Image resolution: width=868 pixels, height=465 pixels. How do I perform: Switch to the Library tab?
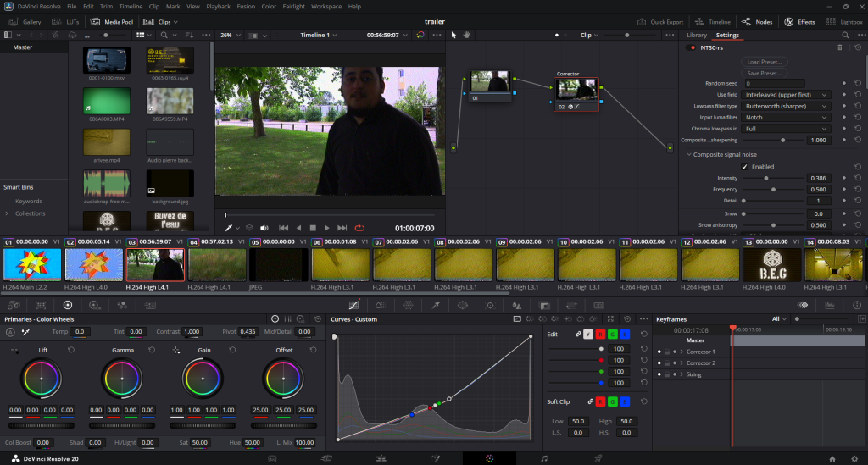click(697, 35)
